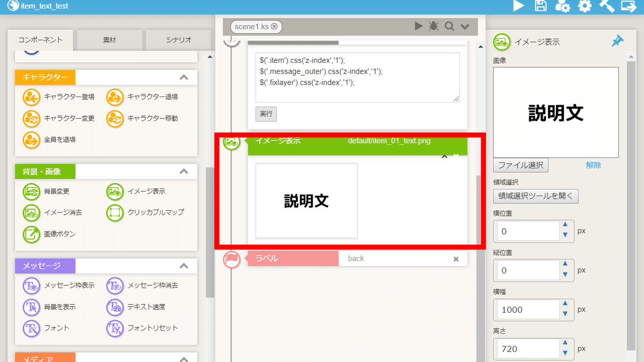Pin the properties panel with pin icon
This screenshot has width=644, height=362.
pos(618,41)
